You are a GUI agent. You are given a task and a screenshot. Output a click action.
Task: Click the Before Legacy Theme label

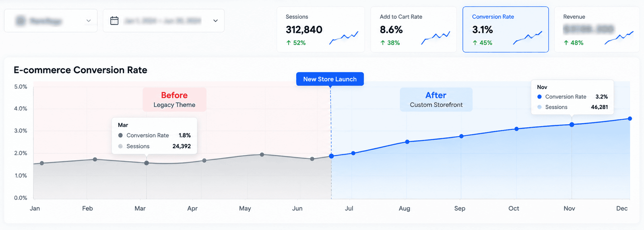(x=174, y=99)
